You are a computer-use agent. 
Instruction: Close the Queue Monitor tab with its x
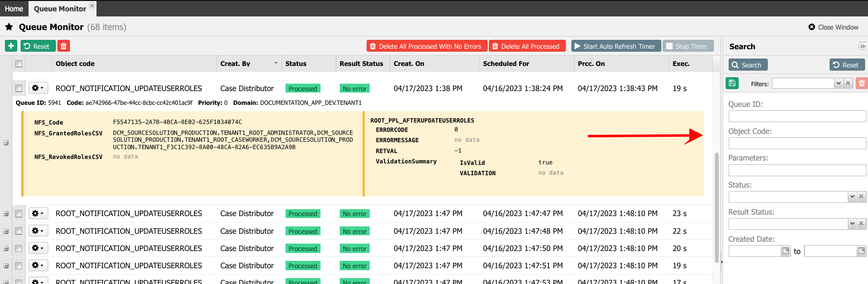click(x=92, y=5)
